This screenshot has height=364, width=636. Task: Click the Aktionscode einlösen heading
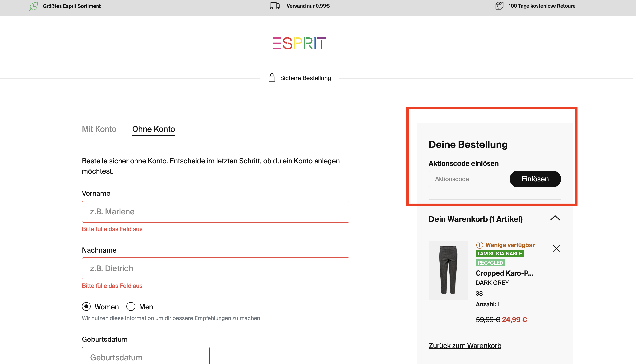[464, 163]
